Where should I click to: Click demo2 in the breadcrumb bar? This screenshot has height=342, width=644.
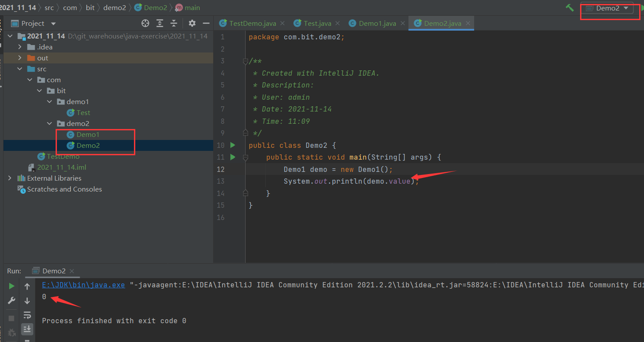pyautogui.click(x=115, y=7)
